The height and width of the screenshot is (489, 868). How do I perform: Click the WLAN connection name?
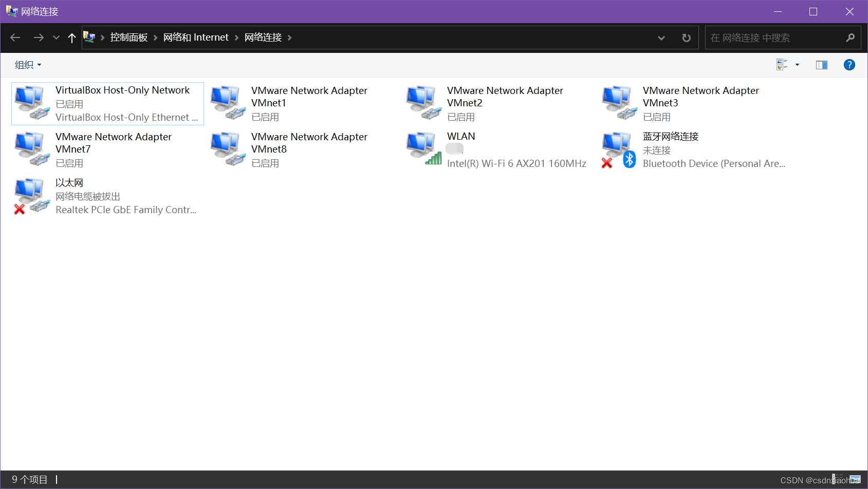pyautogui.click(x=461, y=136)
